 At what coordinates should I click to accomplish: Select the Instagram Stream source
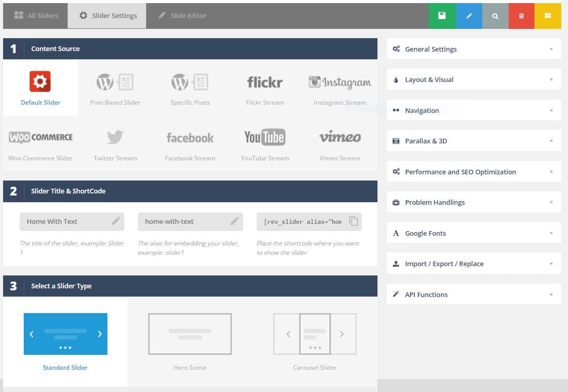pos(339,88)
